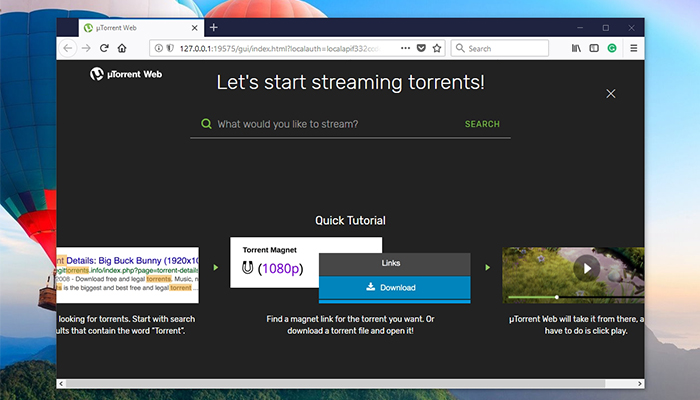Click the green magnifier icon in stream search
Screen dimensions: 700x400
coord(206,124)
